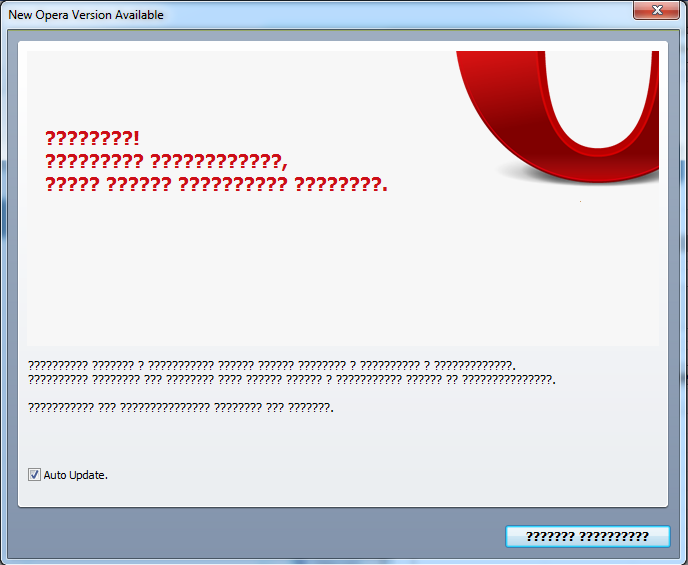Screen dimensions: 688x565
Task: Click the red headline line ending with period
Action: tap(217, 184)
